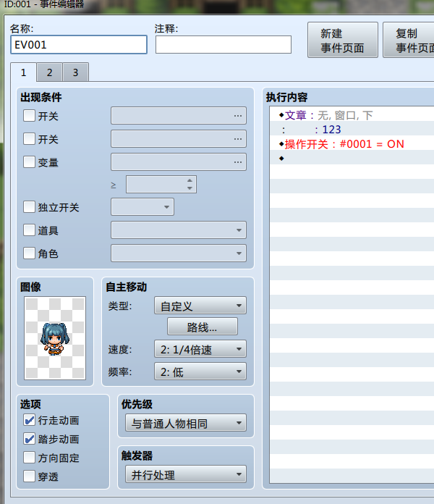This screenshot has width=434, height=504.
Task: Click the 新建事件页面 button
Action: coord(343,40)
